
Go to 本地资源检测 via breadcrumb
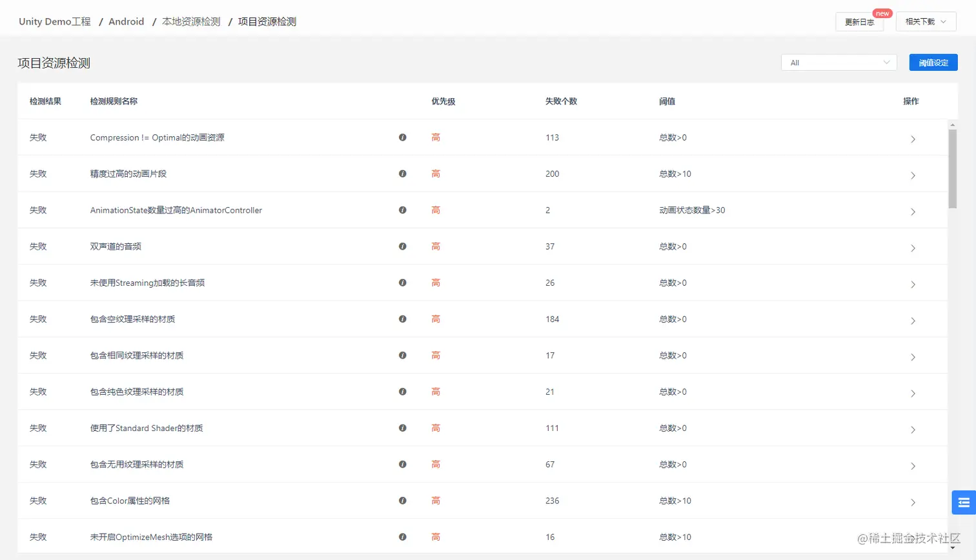pyautogui.click(x=190, y=21)
